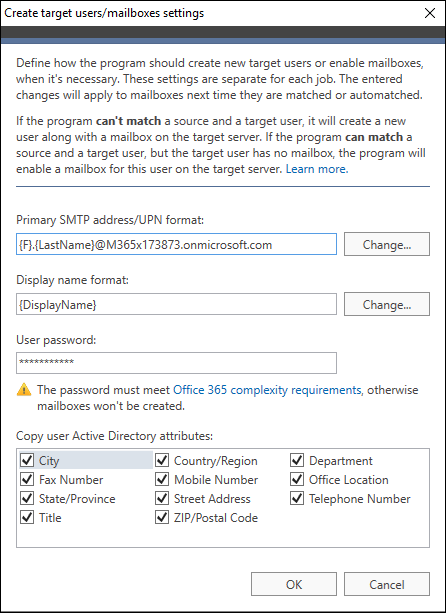Toggle the Street Address checkbox
The height and width of the screenshot is (613, 446).
coord(162,499)
